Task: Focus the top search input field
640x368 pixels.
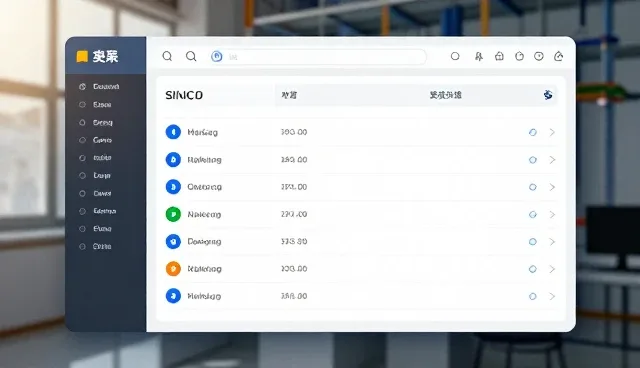Action: (x=318, y=57)
